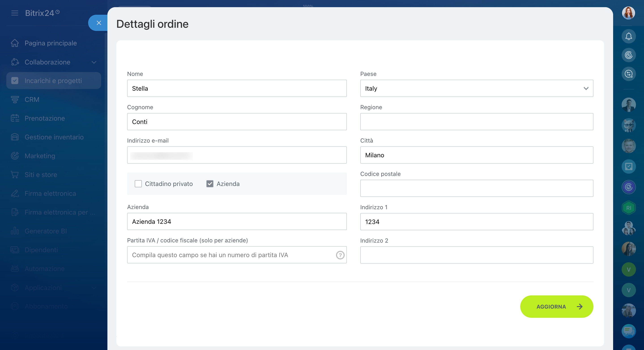Open the chat bubble icon at bottom right
644x350 pixels.
[629, 331]
